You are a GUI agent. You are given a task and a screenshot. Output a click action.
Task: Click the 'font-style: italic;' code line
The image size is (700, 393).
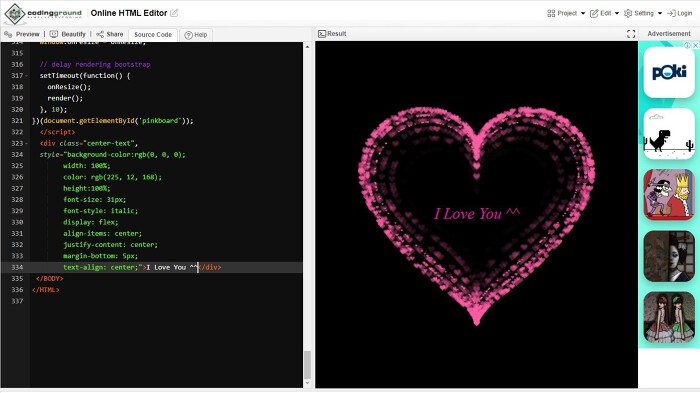[100, 211]
